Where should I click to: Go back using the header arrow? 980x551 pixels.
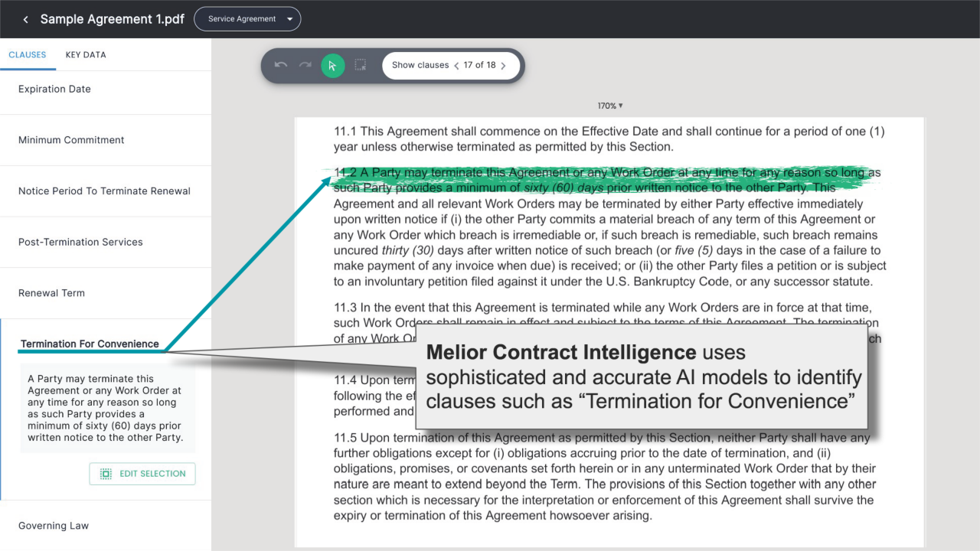click(x=25, y=19)
